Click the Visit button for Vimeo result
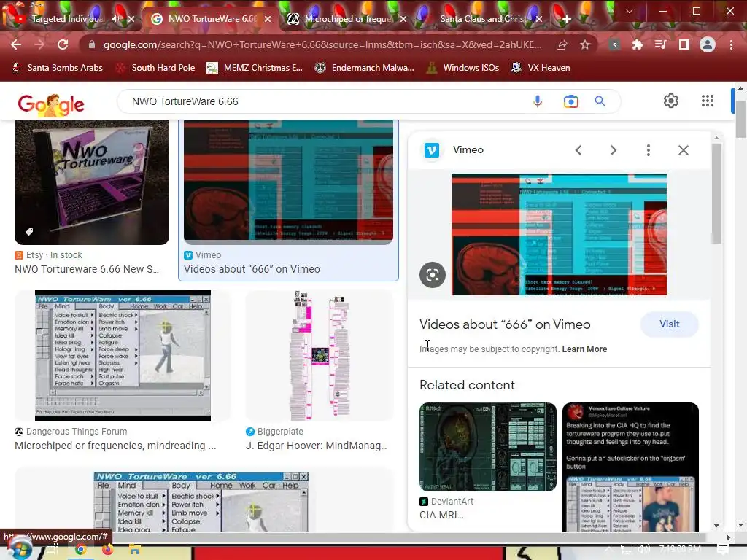Viewport: 747px width, 560px height. (x=670, y=324)
